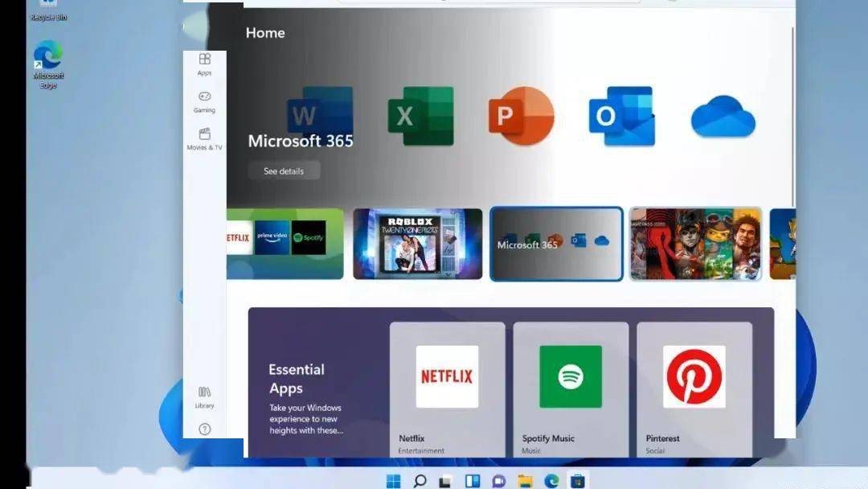This screenshot has height=489, width=868.
Task: Click the Microsoft Edge desktop shortcut
Action: click(48, 64)
